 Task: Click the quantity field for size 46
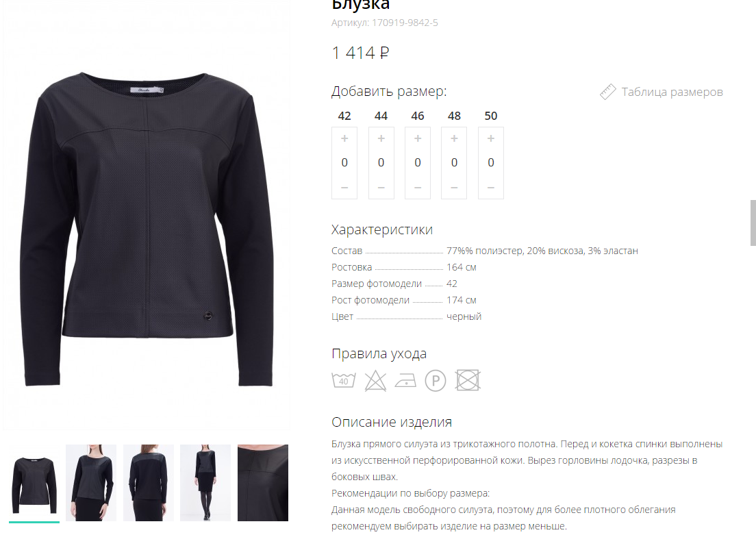(x=418, y=162)
